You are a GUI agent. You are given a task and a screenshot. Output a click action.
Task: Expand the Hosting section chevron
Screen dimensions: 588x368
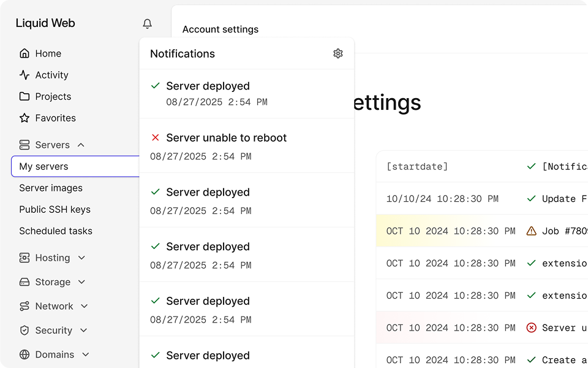tap(81, 258)
